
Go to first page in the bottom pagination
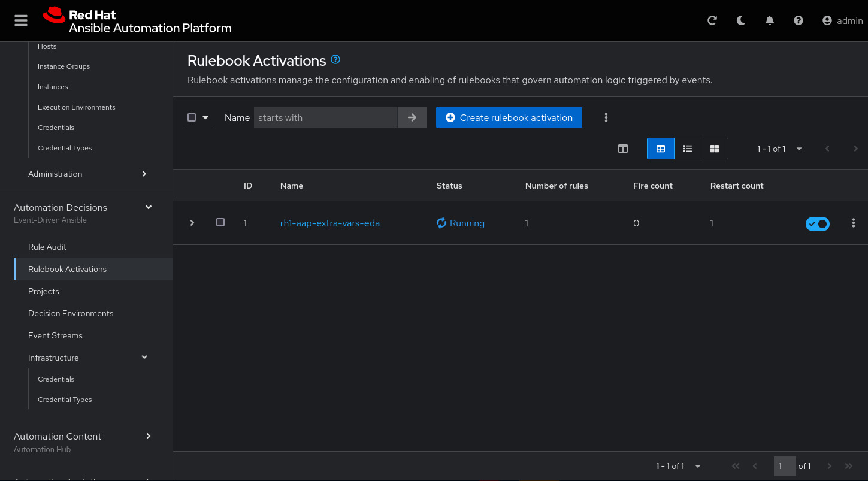click(736, 466)
